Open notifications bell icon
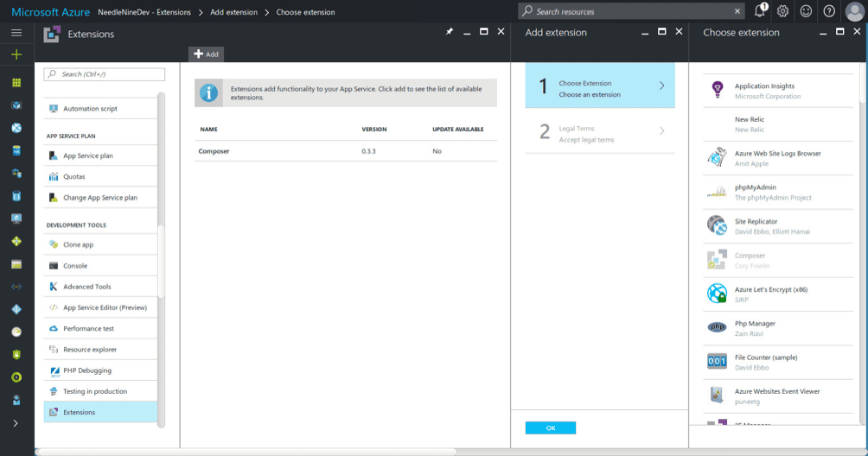This screenshot has width=868, height=456. pyautogui.click(x=760, y=11)
